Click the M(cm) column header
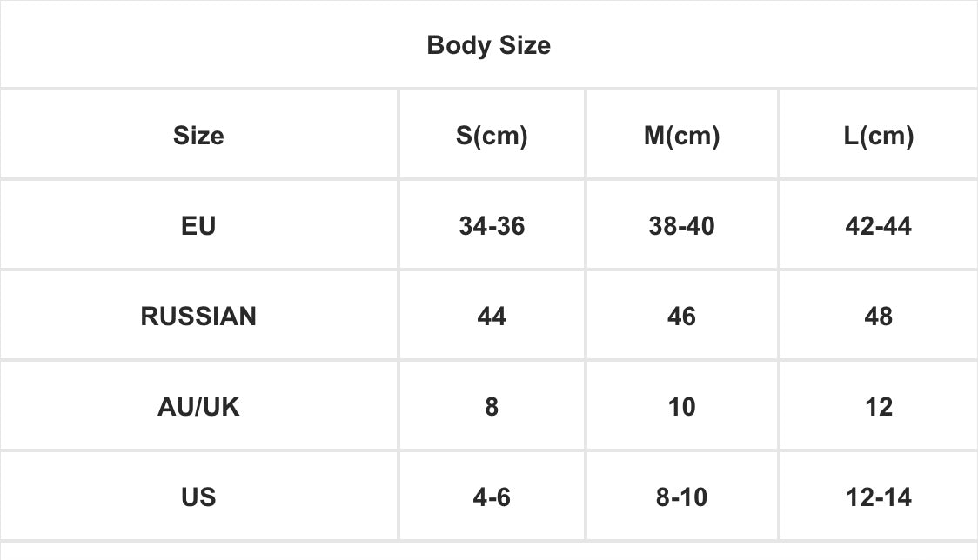Viewport: 978px width, 560px height. tap(681, 136)
